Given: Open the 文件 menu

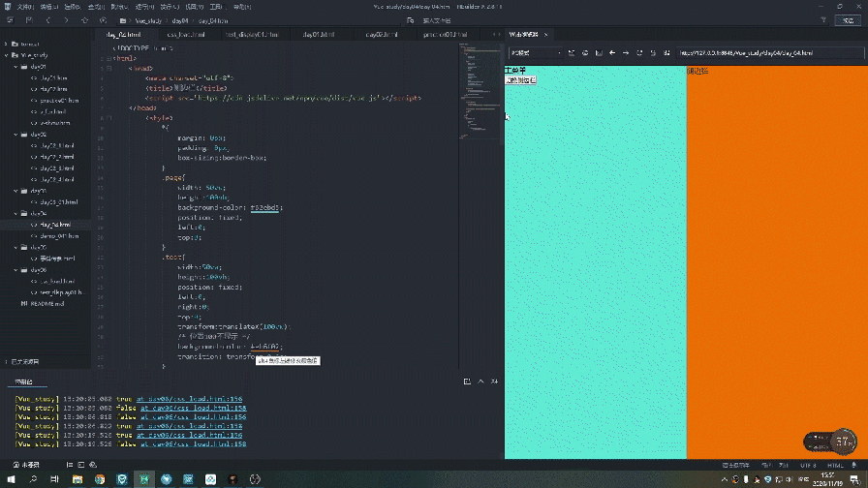Looking at the screenshot, I should point(25,7).
